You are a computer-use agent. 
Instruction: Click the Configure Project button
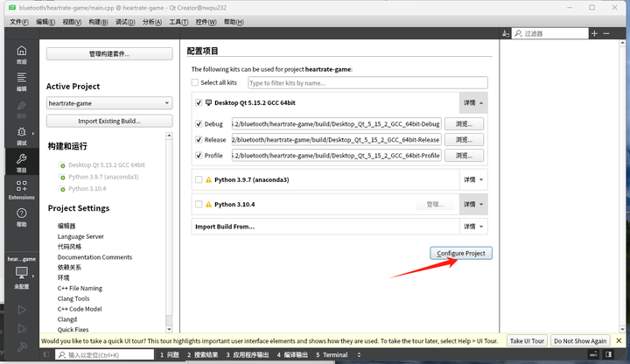(x=461, y=253)
